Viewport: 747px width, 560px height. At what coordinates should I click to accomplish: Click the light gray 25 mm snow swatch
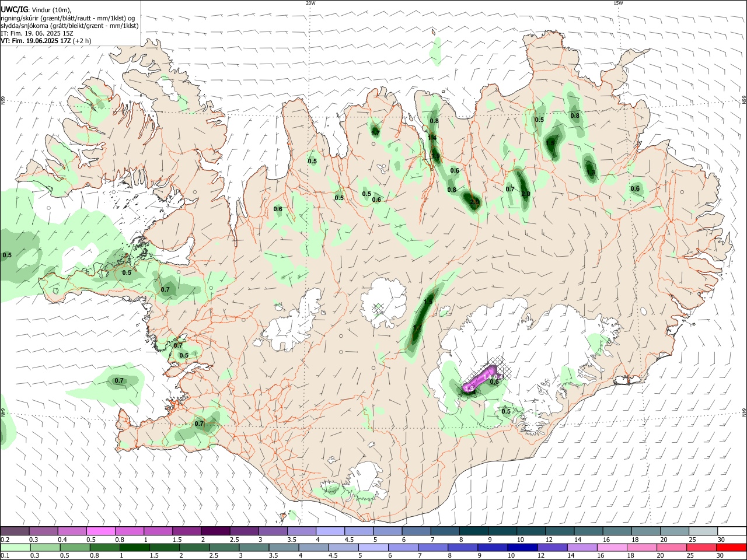click(x=702, y=531)
